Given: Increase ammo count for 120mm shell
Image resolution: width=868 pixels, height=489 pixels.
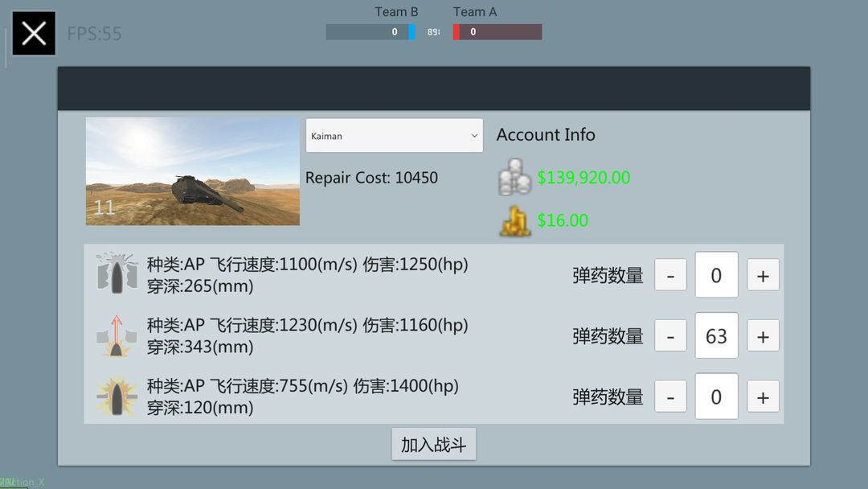Looking at the screenshot, I should click(x=763, y=397).
